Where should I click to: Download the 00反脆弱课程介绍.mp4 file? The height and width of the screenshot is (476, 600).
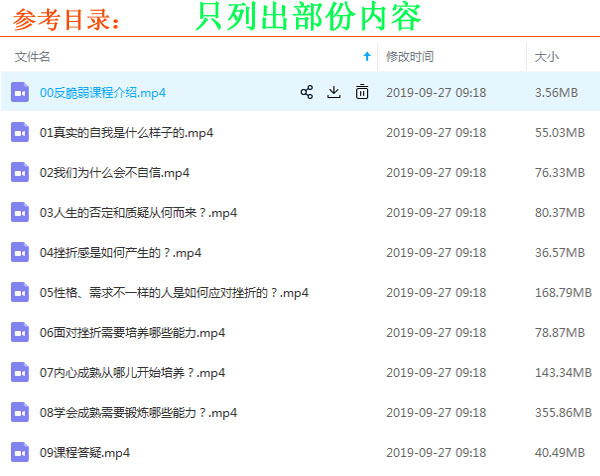[x=334, y=92]
